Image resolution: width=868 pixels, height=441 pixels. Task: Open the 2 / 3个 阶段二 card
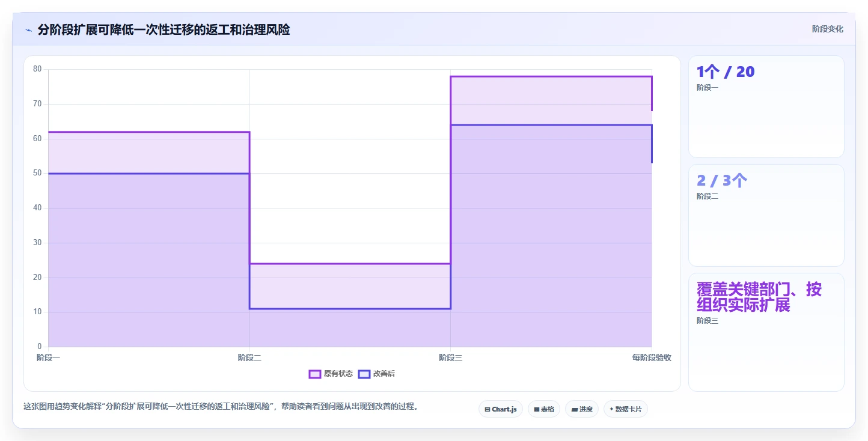[766, 215]
